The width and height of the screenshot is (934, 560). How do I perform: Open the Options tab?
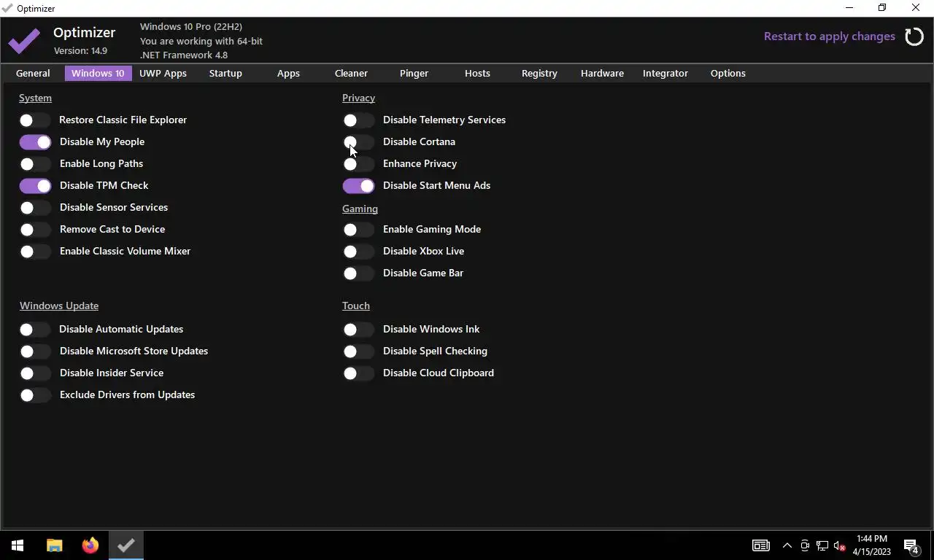tap(728, 73)
